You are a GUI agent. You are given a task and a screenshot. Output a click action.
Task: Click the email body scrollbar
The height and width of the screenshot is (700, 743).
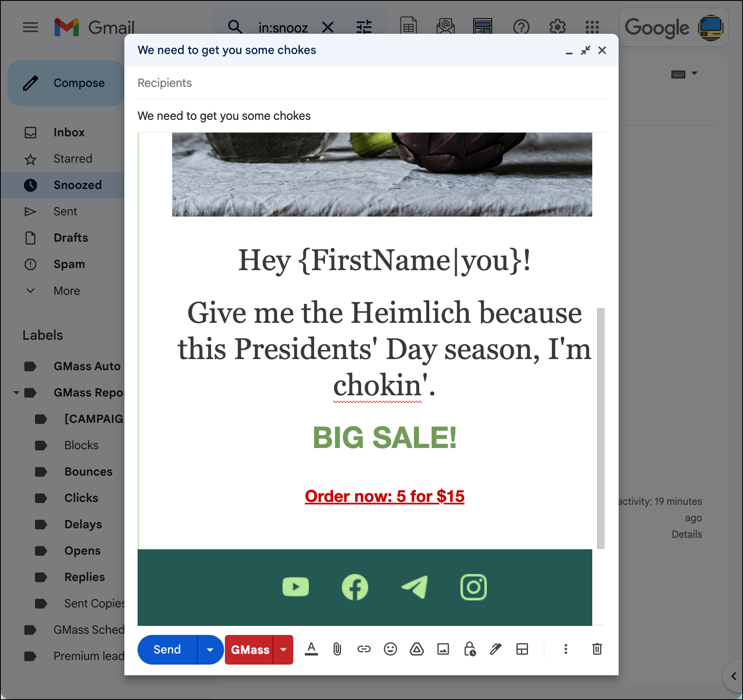coord(601,428)
